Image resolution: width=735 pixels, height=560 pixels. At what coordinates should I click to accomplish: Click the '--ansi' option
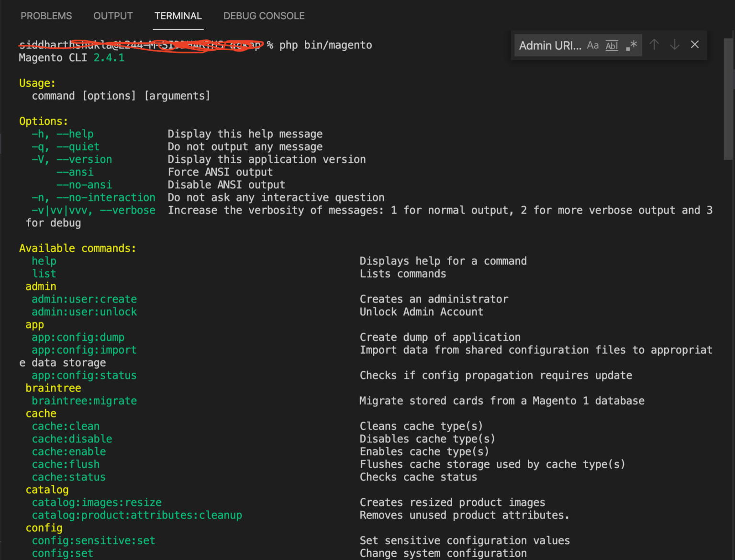click(x=75, y=172)
